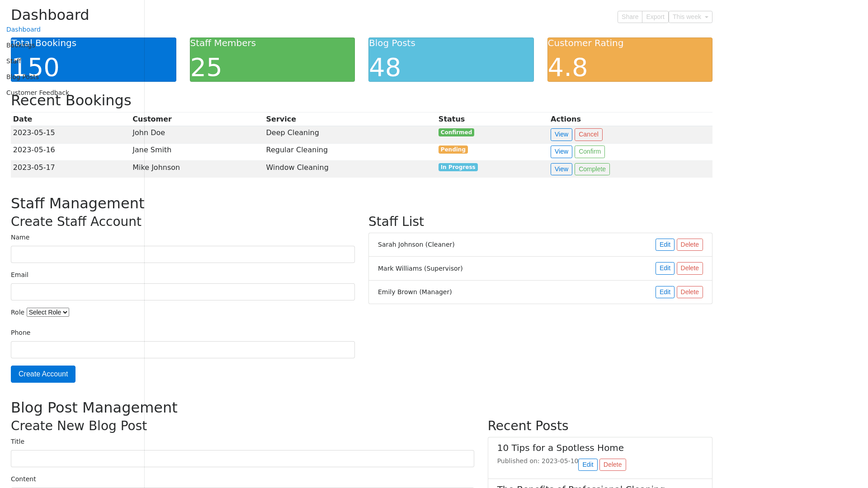The height and width of the screenshot is (488, 868).
Task: View John Doe's booking
Action: 561,135
